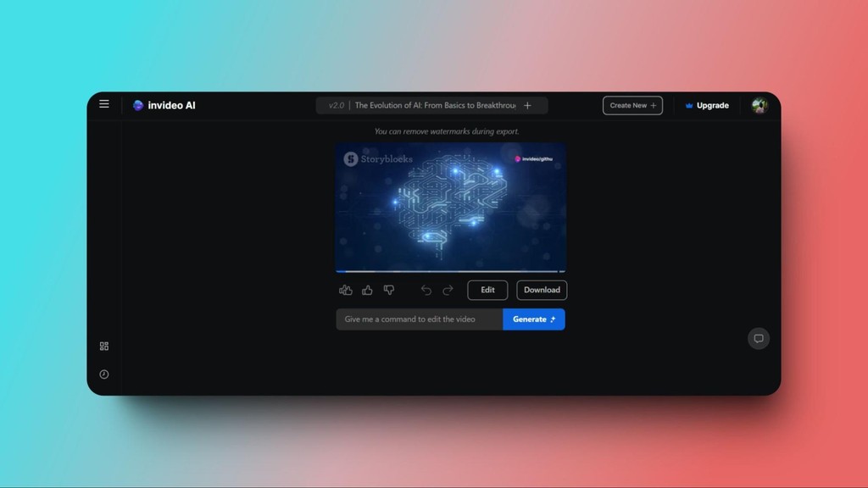Open Create New menu

pyautogui.click(x=632, y=105)
